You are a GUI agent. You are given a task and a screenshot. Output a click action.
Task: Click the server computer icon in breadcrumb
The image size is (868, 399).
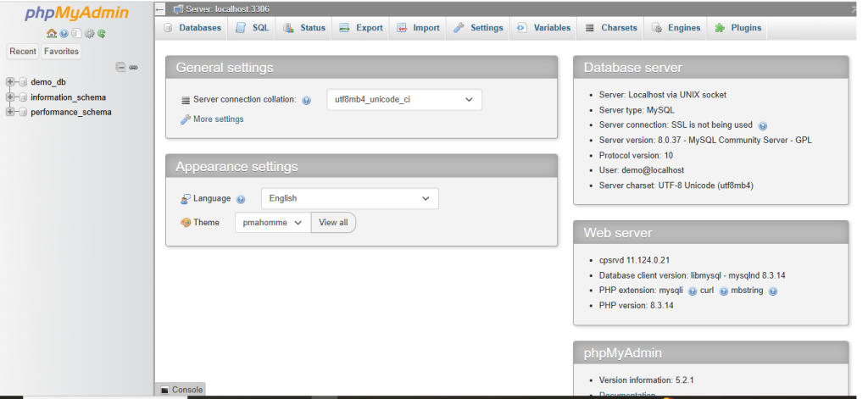pyautogui.click(x=178, y=9)
